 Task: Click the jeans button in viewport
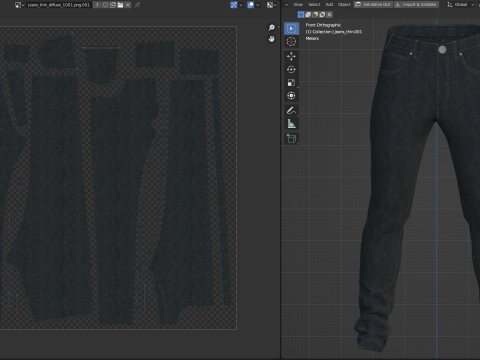click(x=442, y=50)
